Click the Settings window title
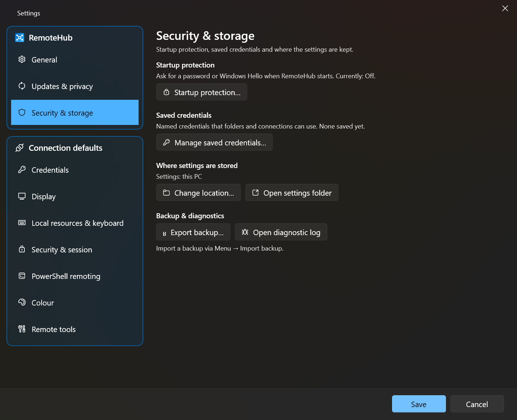The image size is (517, 420). tap(29, 13)
